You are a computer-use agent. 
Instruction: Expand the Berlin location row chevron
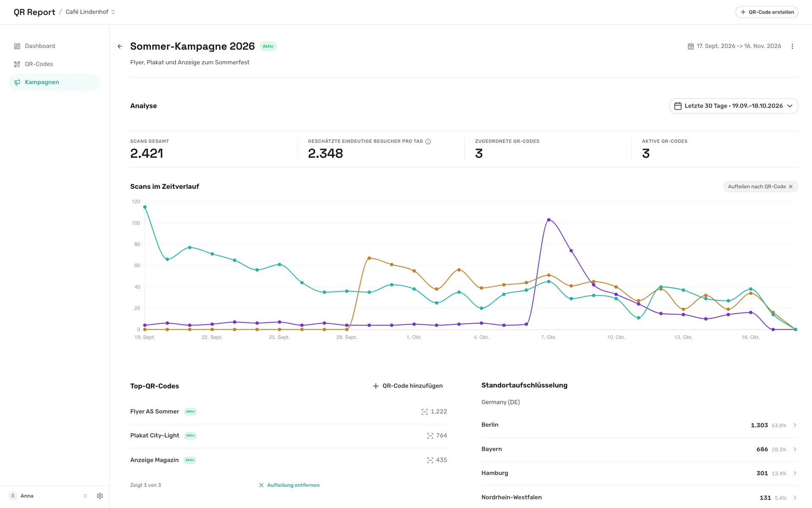(795, 425)
